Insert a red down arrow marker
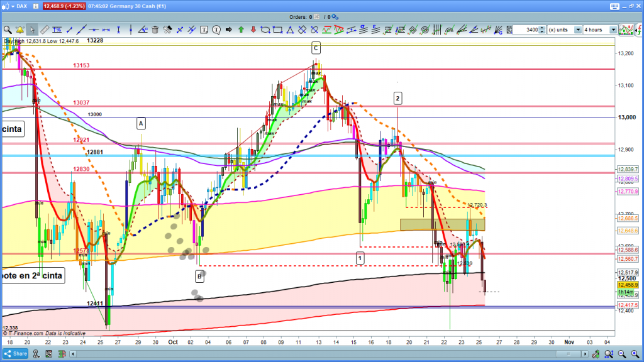The width and height of the screenshot is (644, 362). [x=253, y=30]
